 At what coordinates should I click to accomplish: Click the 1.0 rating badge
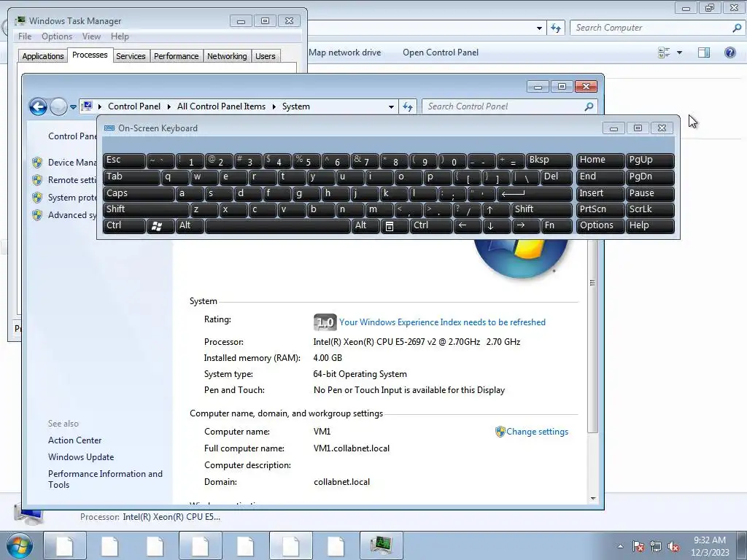click(325, 322)
